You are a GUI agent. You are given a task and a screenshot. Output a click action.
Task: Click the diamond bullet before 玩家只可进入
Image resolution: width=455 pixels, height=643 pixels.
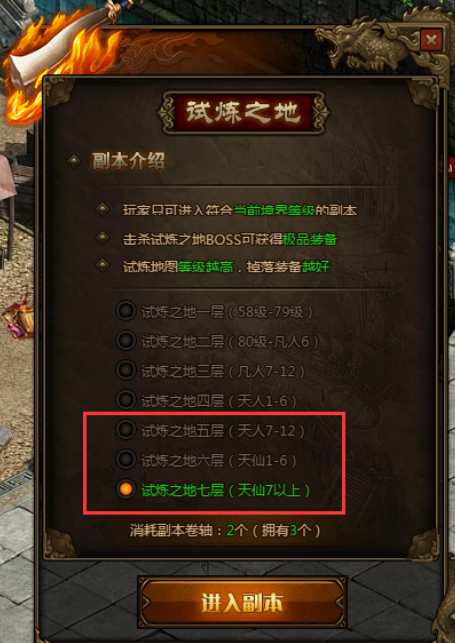point(102,210)
